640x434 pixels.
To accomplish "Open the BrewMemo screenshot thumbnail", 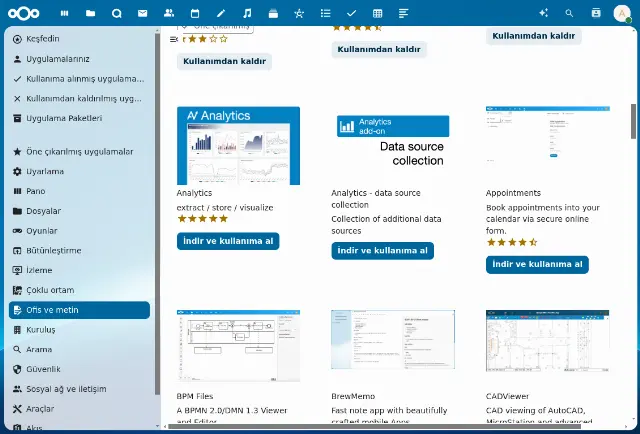I will [x=393, y=339].
